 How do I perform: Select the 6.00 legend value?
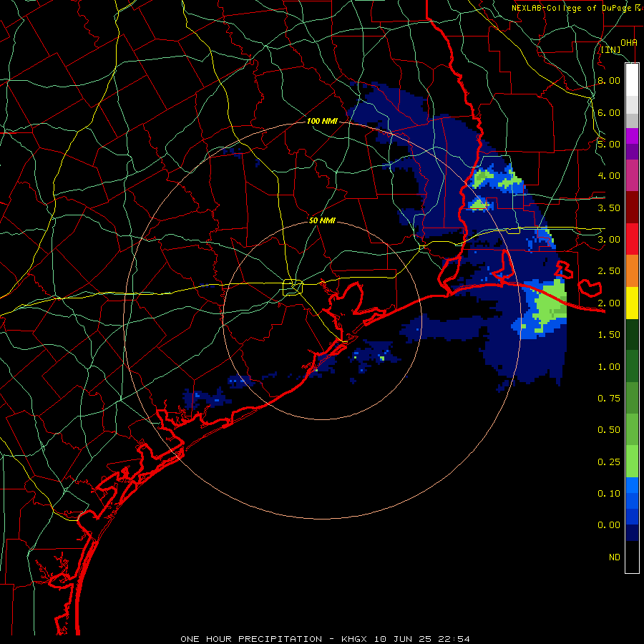(609, 112)
